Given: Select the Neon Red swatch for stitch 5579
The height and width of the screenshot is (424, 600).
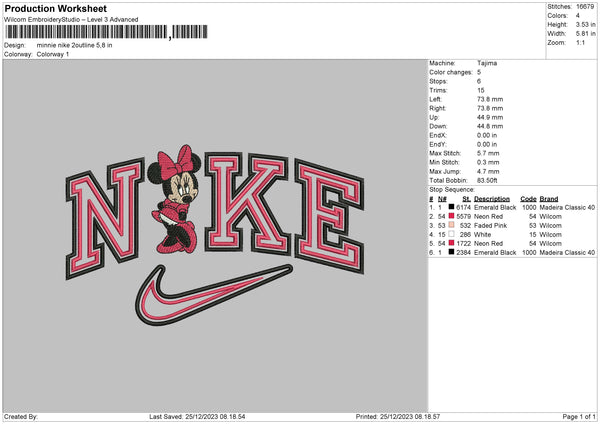Looking at the screenshot, I should coord(451,216).
